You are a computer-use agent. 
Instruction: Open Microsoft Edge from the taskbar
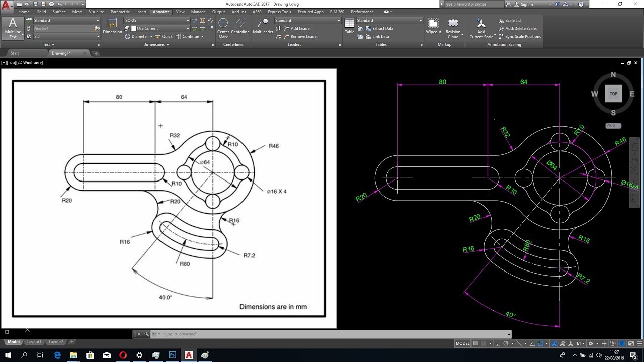tap(57, 355)
